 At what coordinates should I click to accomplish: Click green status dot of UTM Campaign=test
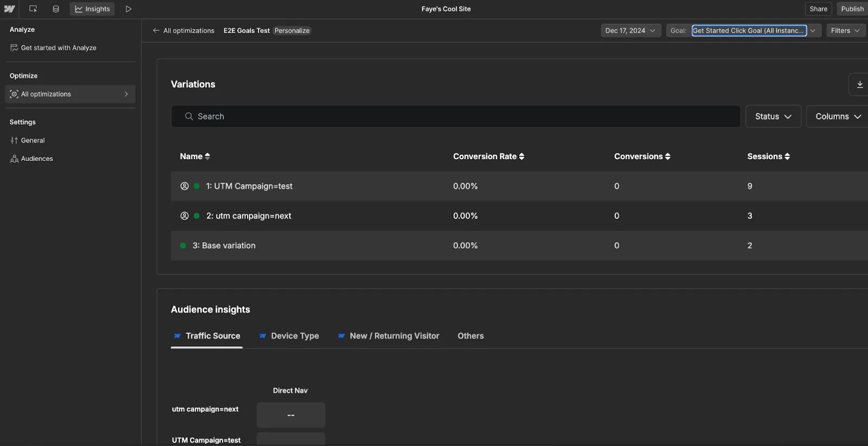pyautogui.click(x=196, y=186)
